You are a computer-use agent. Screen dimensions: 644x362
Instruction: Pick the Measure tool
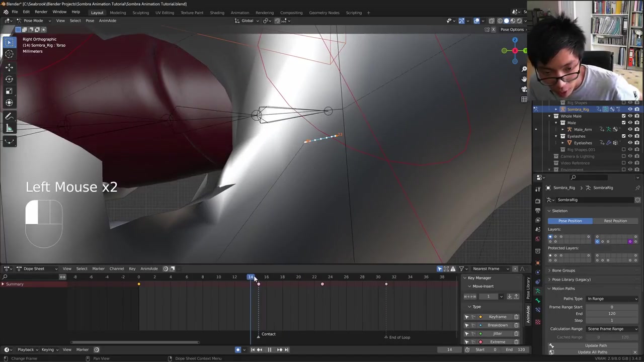pos(9,129)
